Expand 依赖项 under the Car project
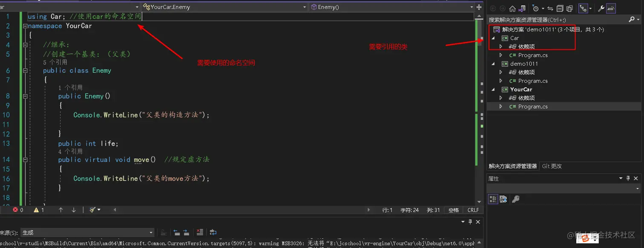The height and width of the screenshot is (248, 644). [501, 46]
